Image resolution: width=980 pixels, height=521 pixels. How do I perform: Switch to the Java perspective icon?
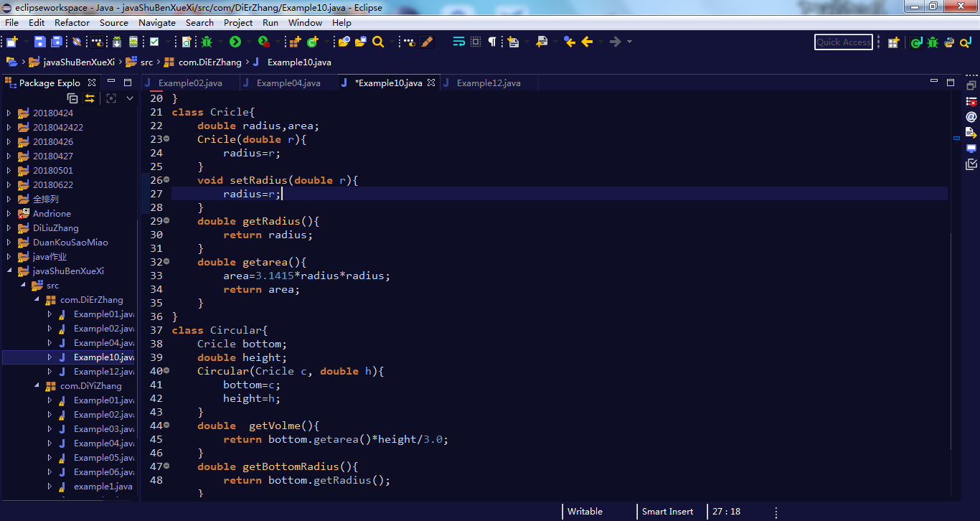(916, 42)
